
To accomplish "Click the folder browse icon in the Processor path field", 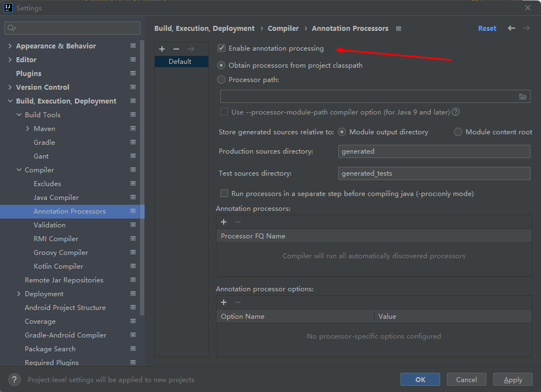I will (x=523, y=97).
